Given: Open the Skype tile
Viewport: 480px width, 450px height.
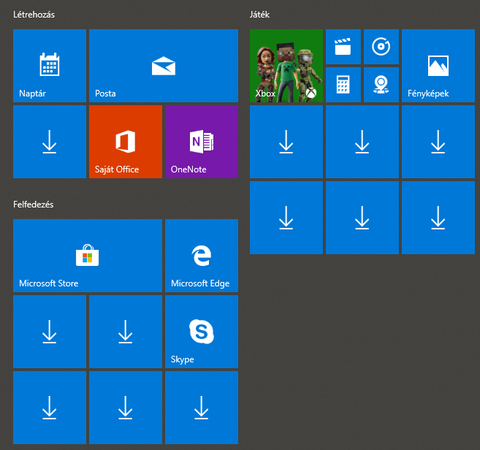Looking at the screenshot, I should (201, 332).
